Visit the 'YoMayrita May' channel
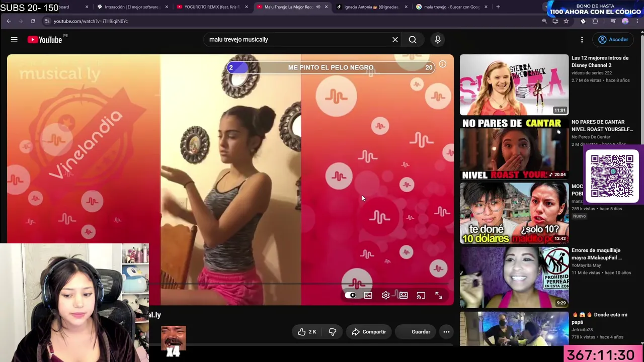The width and height of the screenshot is (644, 362). (x=586, y=265)
